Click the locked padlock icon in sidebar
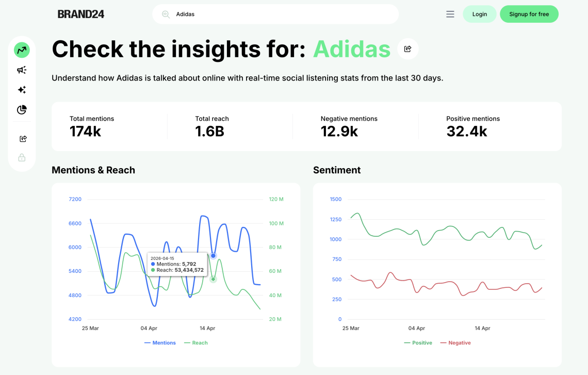Image resolution: width=588 pixels, height=375 pixels. click(22, 158)
